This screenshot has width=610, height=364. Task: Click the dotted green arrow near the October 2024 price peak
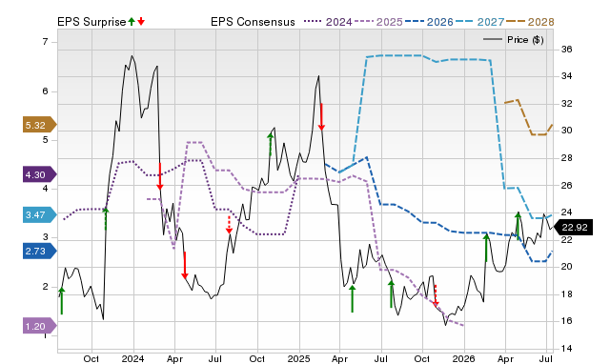pyautogui.click(x=271, y=144)
